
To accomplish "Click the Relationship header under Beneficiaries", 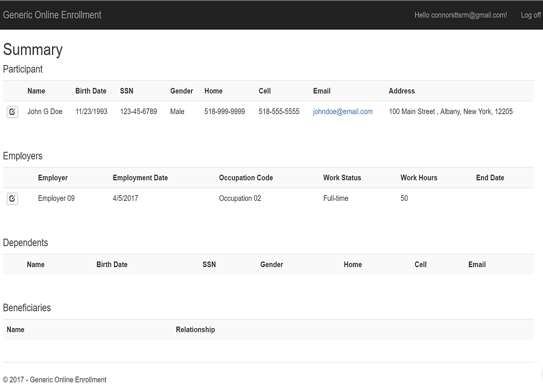I will click(195, 330).
